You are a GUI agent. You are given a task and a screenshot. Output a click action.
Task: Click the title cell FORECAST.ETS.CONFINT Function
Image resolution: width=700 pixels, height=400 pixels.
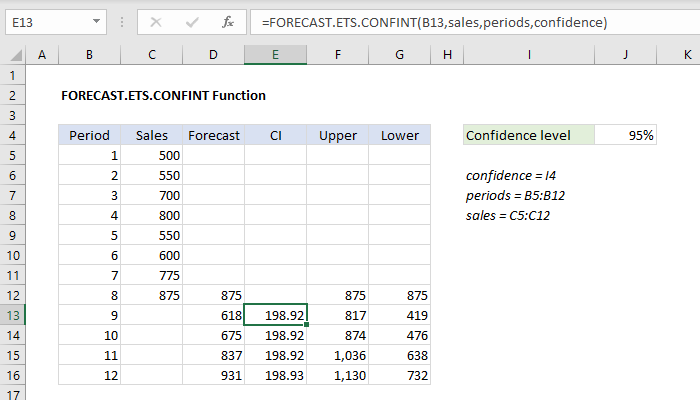(163, 96)
